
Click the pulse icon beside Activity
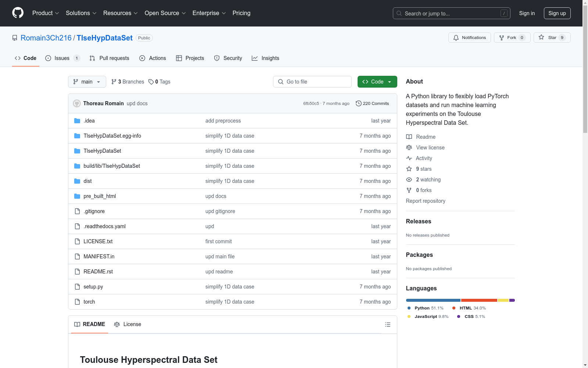point(409,158)
